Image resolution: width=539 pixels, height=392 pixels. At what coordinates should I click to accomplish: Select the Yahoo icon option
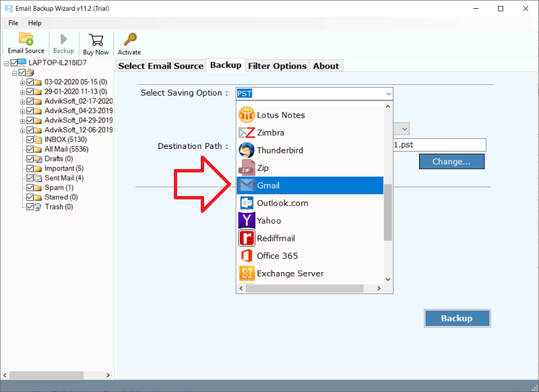point(247,220)
